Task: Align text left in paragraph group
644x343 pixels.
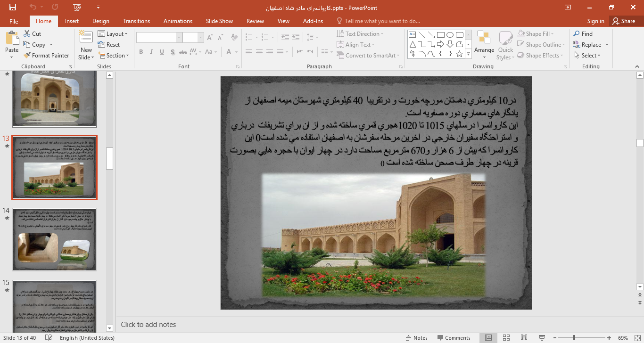Action: pyautogui.click(x=248, y=52)
